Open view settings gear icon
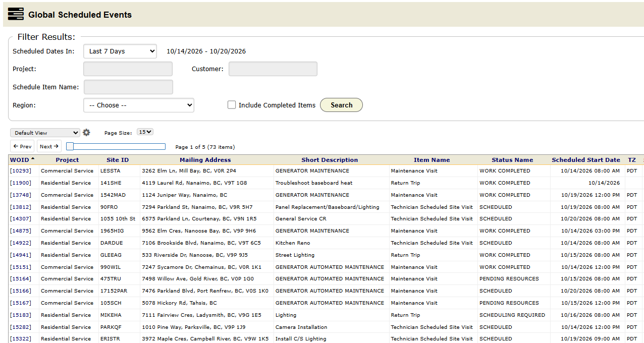The image size is (644, 343). click(x=86, y=133)
